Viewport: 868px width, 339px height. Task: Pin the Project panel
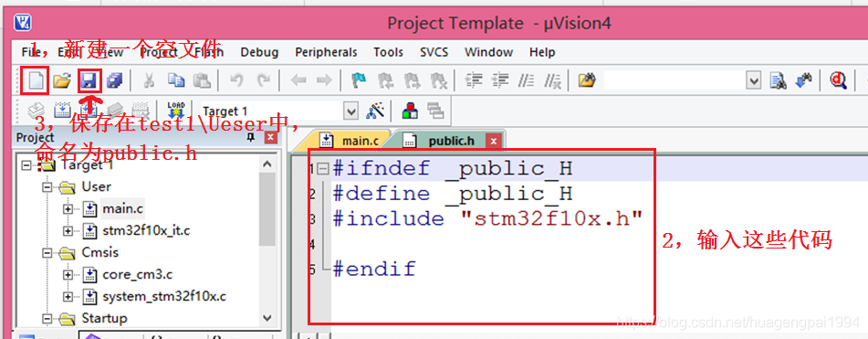tap(251, 137)
